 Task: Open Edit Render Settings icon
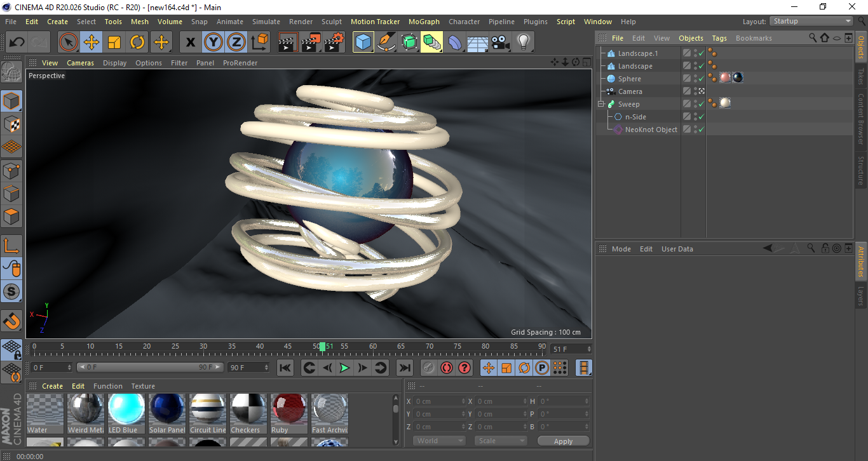coord(334,43)
